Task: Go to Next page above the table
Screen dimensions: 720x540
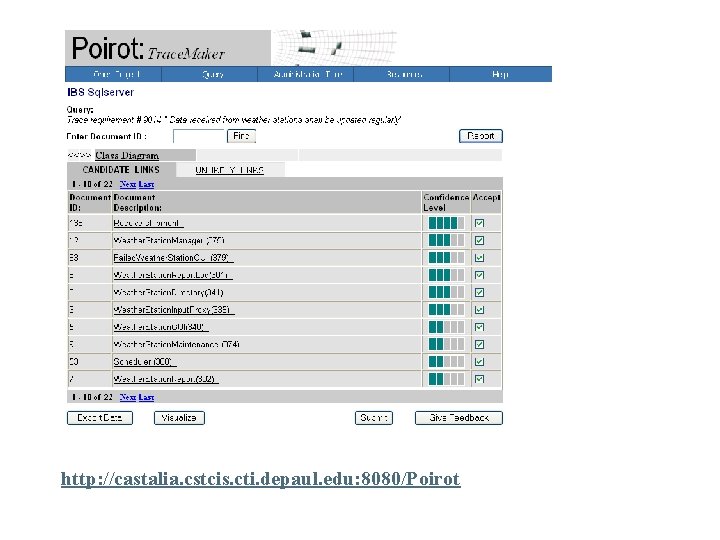Action: pyautogui.click(x=128, y=185)
